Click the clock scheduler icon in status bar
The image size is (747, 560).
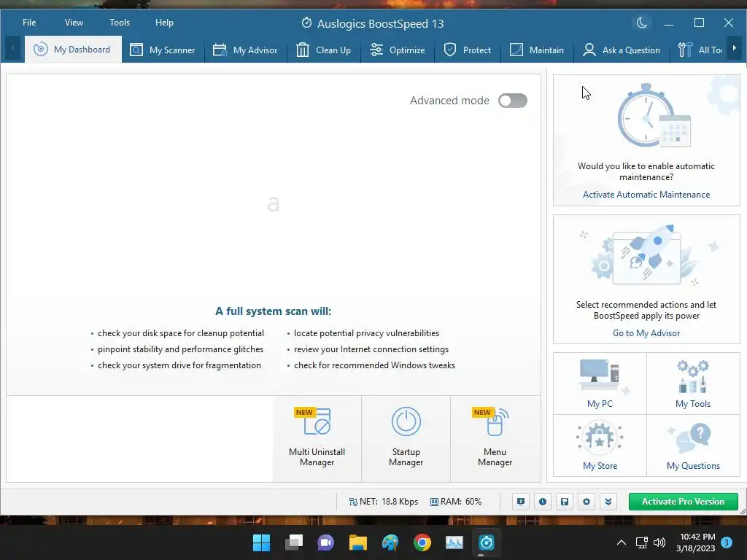pos(543,502)
